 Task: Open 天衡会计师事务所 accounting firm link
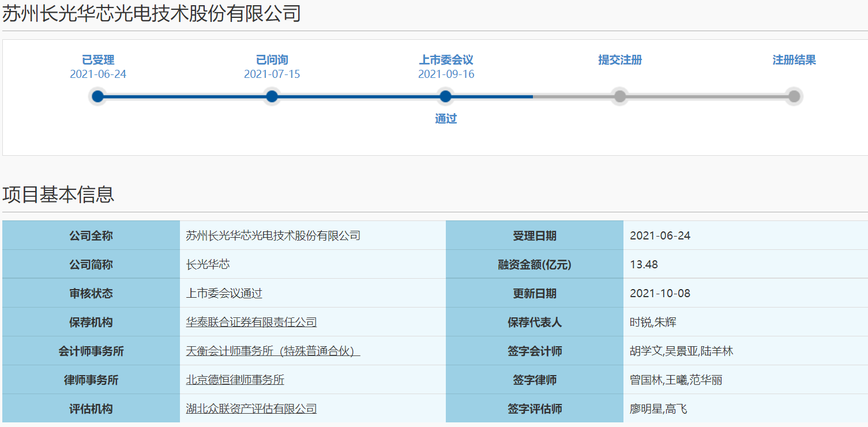point(273,351)
